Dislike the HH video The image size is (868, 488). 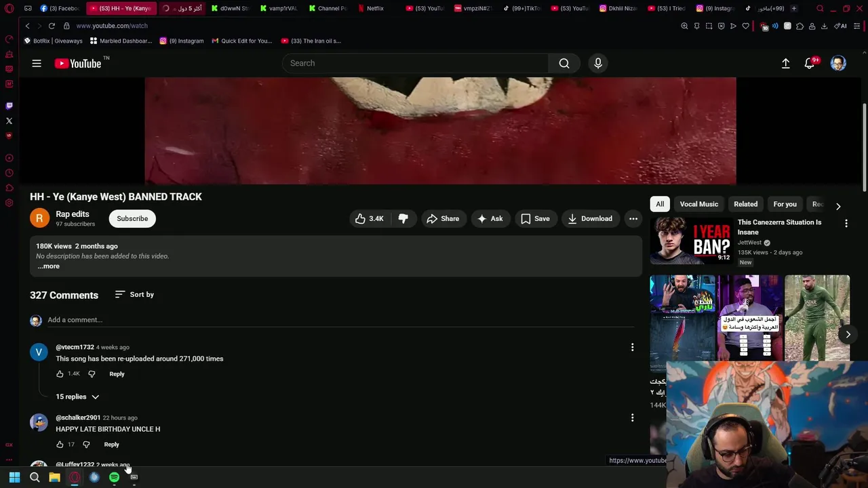point(403,218)
